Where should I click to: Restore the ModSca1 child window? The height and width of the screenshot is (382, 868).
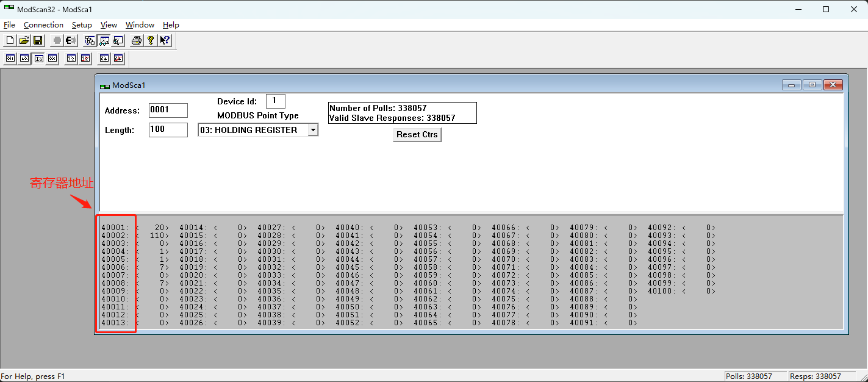pos(812,85)
